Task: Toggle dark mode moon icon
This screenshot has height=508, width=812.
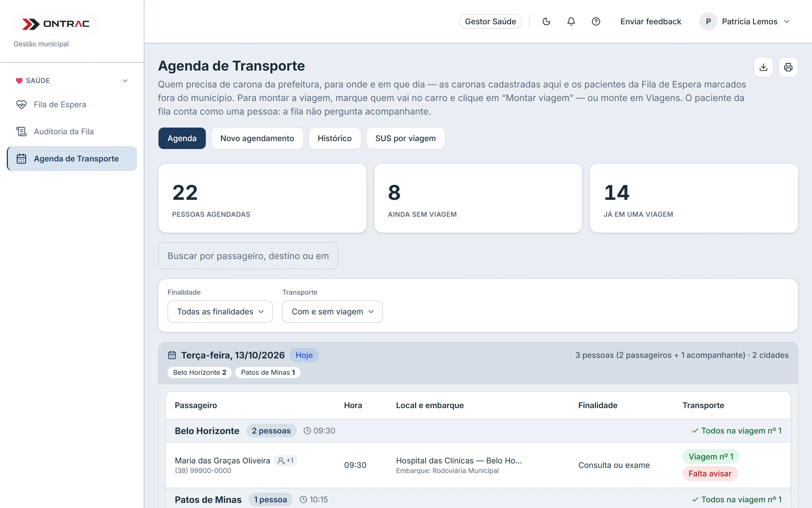Action: (546, 21)
